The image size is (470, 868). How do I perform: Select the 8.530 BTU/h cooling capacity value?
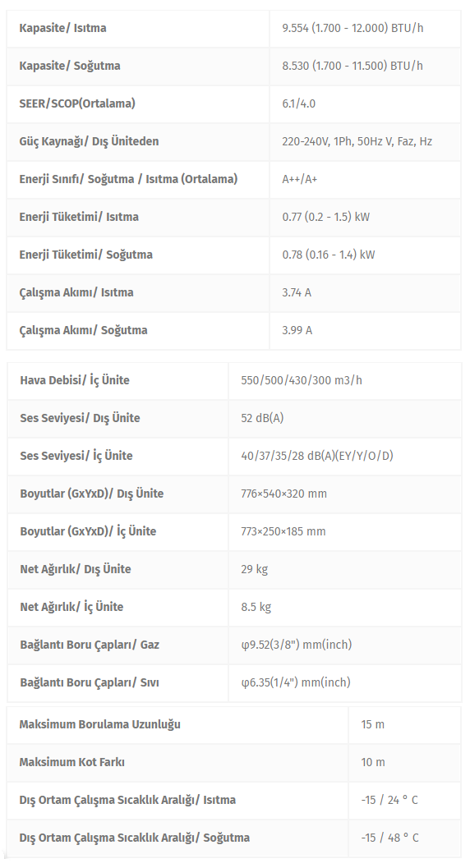click(x=352, y=66)
